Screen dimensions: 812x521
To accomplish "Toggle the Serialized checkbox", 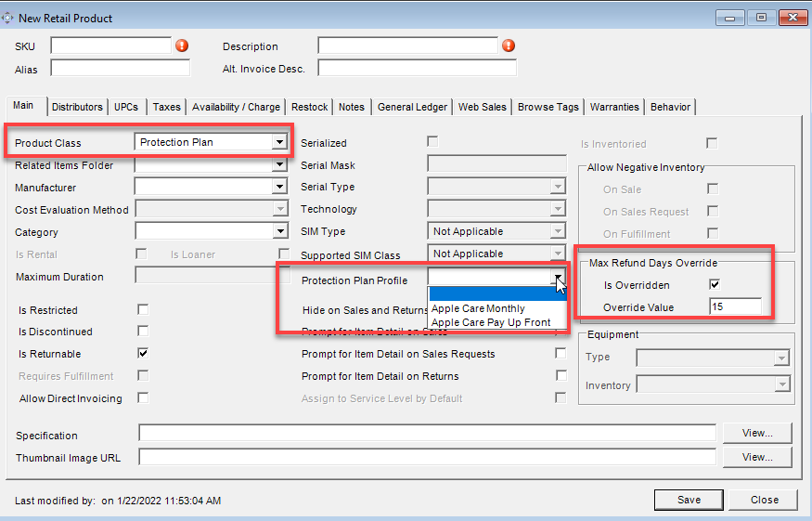I will click(432, 141).
